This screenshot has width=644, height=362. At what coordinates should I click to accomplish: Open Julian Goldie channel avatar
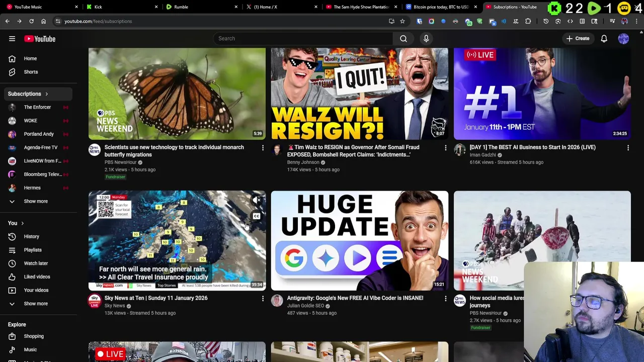click(277, 301)
